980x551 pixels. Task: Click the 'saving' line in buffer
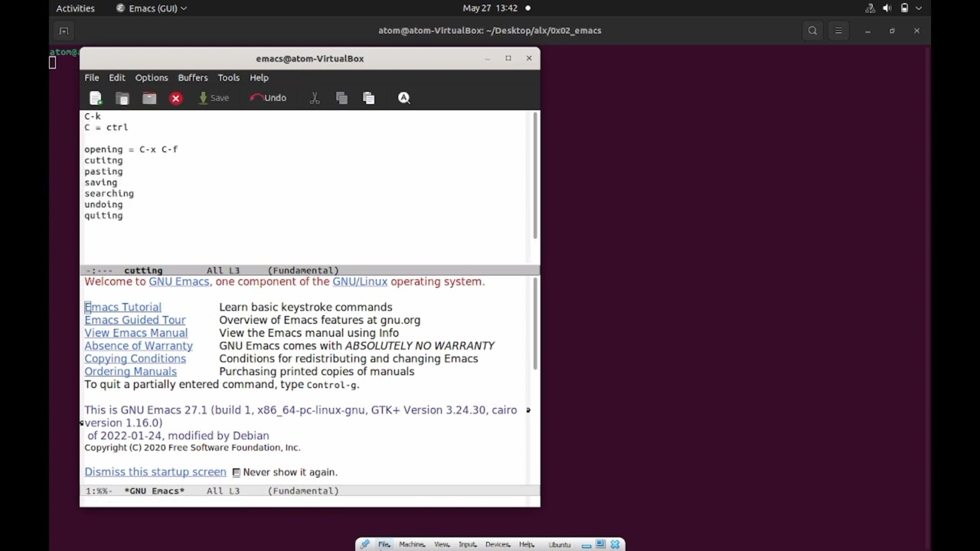pyautogui.click(x=100, y=183)
